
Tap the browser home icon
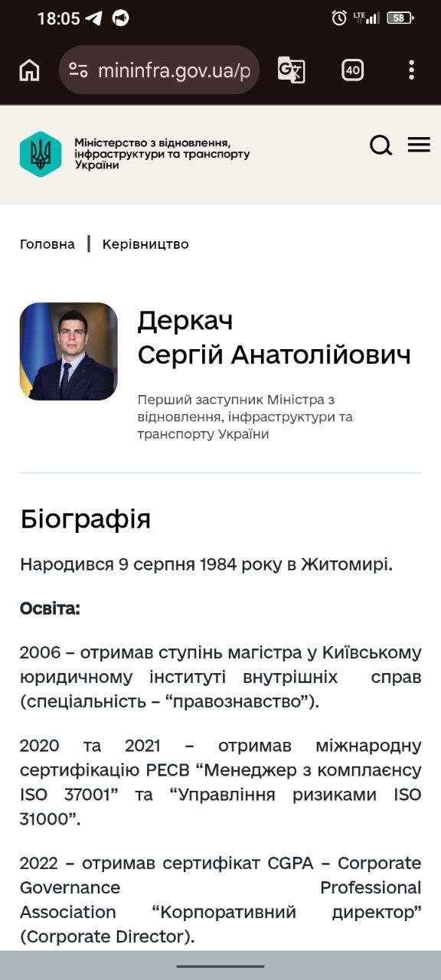[29, 70]
